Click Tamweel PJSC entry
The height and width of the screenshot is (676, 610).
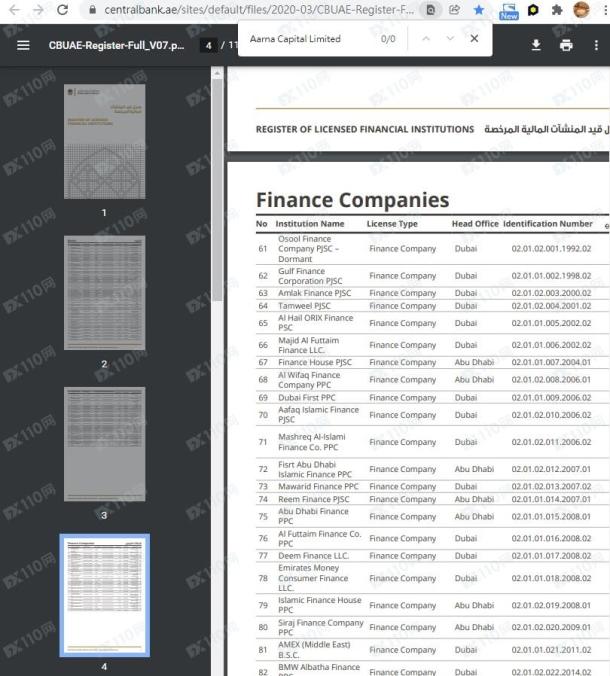click(304, 306)
